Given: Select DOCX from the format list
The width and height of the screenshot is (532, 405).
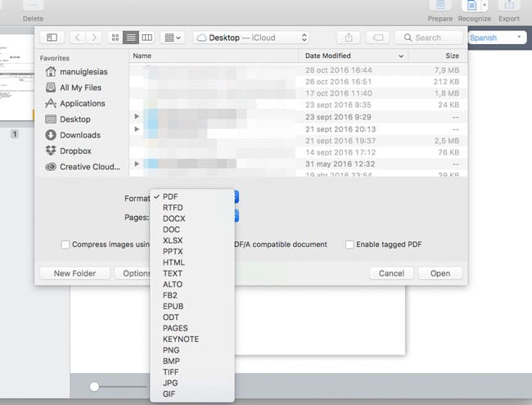Looking at the screenshot, I should (174, 219).
